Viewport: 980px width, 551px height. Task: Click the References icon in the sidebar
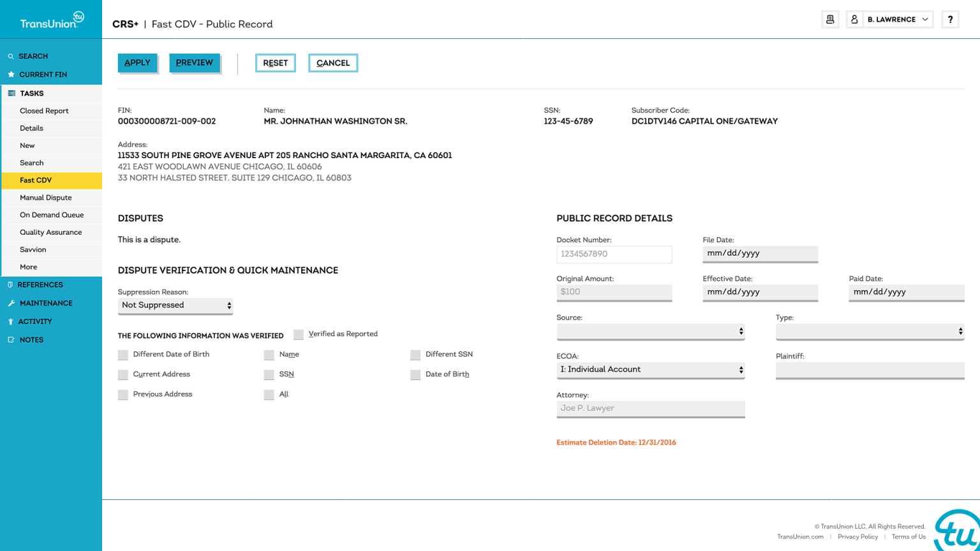click(10, 285)
